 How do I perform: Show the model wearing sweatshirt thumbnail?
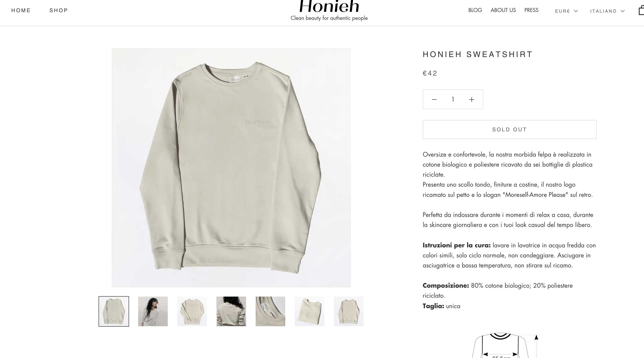(x=153, y=311)
